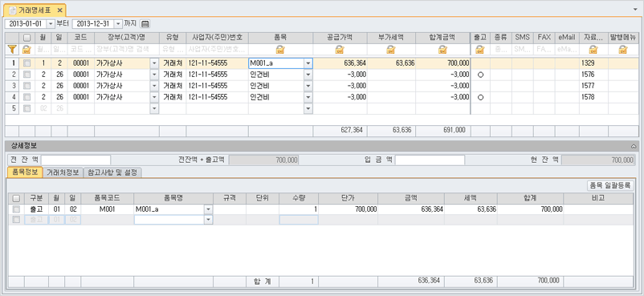The height and width of the screenshot is (296, 644).
Task: Open the 참고사항 및 설정 tab
Action: point(112,172)
